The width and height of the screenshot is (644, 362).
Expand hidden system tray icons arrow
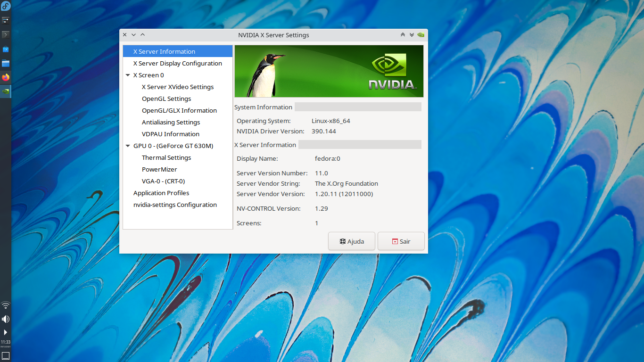[x=6, y=332]
